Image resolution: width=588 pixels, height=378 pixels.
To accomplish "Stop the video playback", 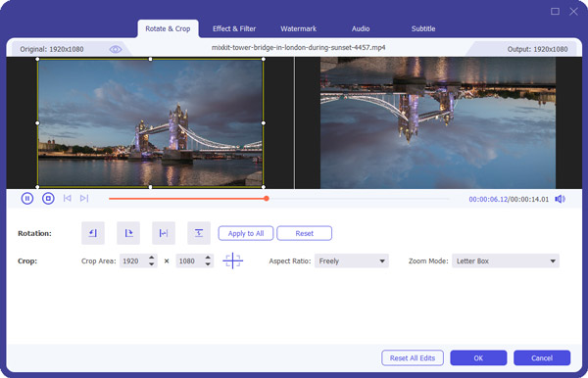I will click(x=48, y=198).
